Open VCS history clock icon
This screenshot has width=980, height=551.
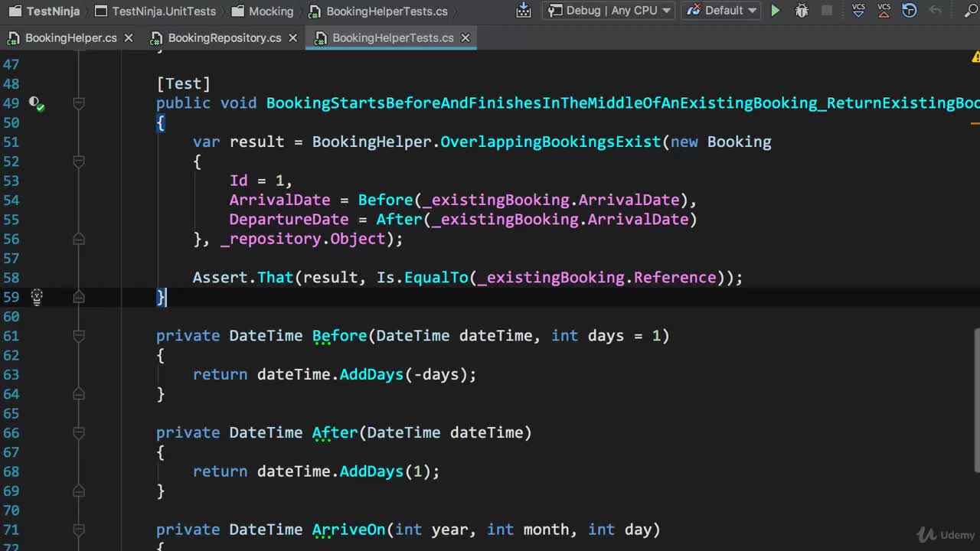(910, 11)
